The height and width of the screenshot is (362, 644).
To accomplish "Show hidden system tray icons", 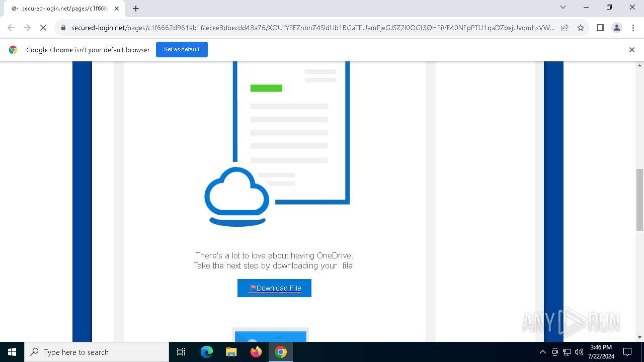I will [542, 352].
